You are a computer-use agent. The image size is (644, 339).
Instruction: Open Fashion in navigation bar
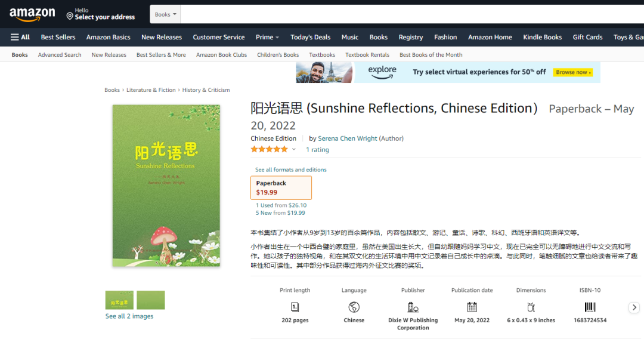(x=445, y=37)
